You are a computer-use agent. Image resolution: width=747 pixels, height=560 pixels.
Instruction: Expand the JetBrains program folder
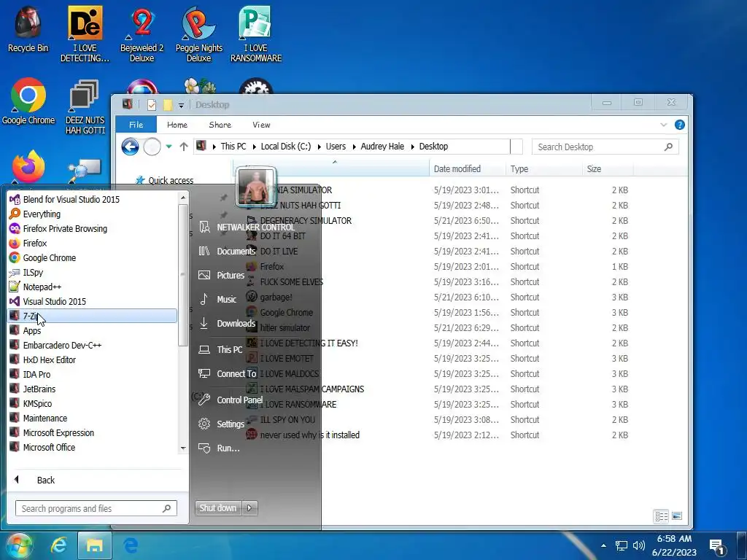coord(93,389)
